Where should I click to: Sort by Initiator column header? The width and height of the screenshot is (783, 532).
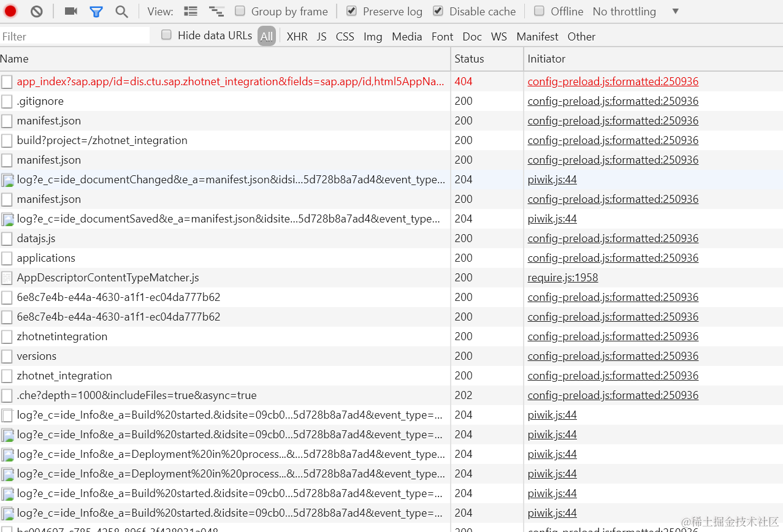(x=654, y=59)
